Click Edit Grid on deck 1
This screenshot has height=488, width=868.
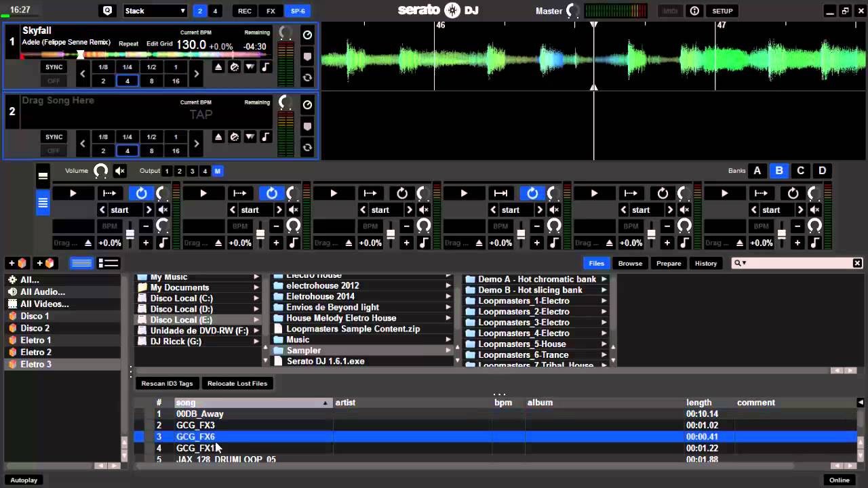tap(160, 43)
